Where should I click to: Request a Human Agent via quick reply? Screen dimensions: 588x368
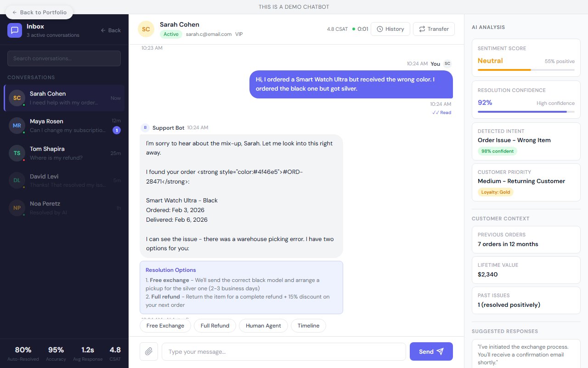coord(263,326)
